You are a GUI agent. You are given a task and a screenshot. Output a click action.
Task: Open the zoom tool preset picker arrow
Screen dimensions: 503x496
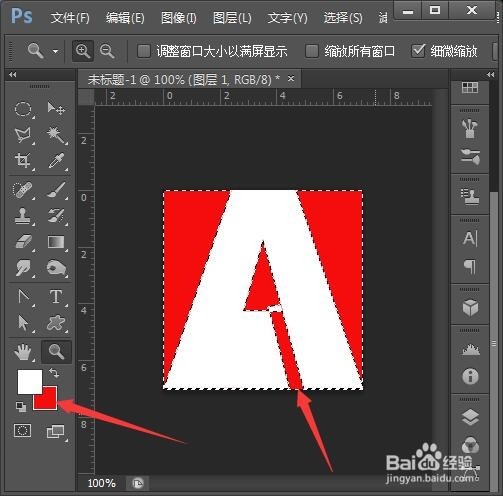tap(55, 51)
